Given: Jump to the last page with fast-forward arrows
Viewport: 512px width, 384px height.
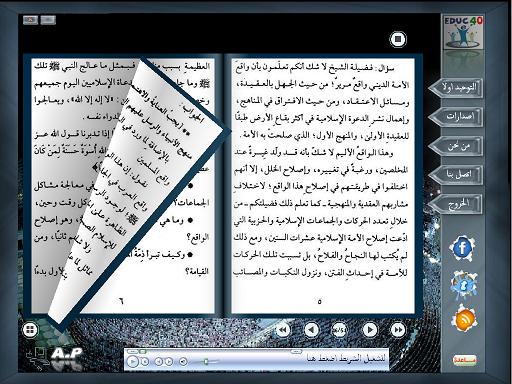Looking at the screenshot, I should click(x=398, y=330).
